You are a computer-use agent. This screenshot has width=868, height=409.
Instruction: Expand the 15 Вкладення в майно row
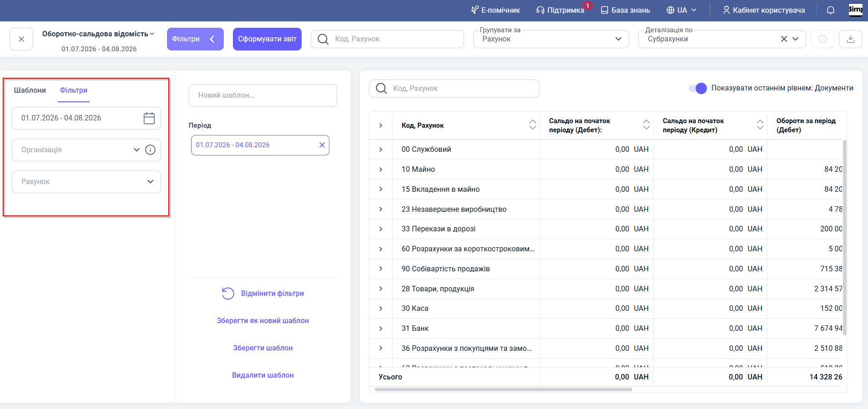tap(381, 189)
